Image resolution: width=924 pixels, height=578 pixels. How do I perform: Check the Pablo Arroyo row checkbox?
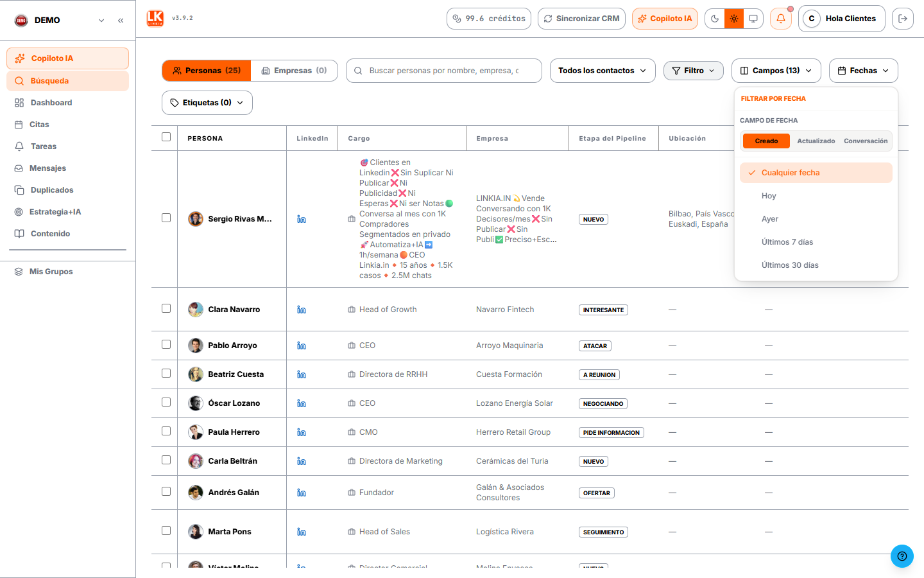tap(166, 344)
